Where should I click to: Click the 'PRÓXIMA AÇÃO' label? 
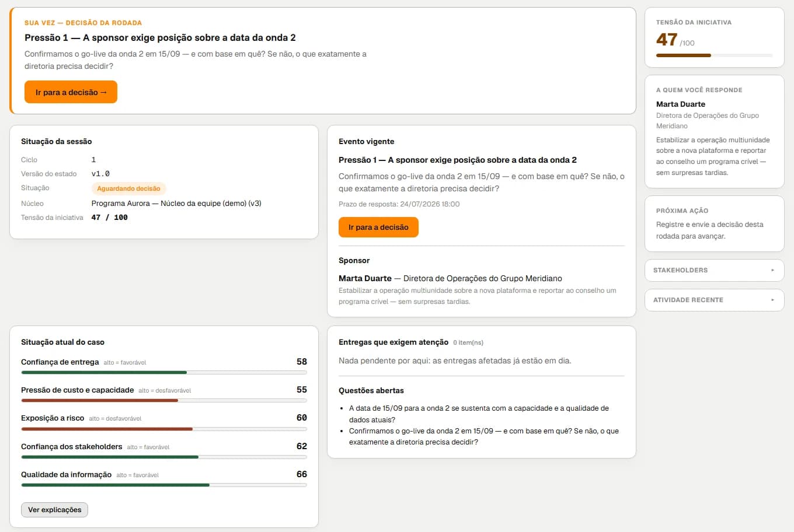[x=682, y=211]
